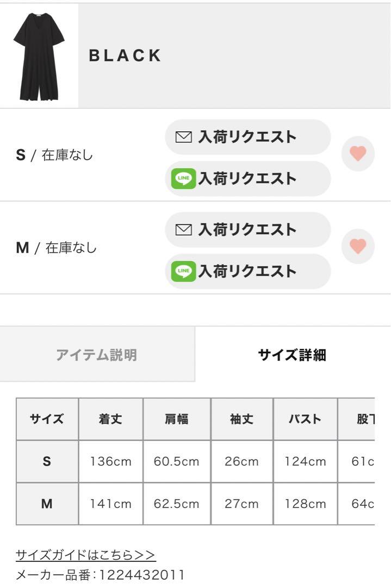391x588 pixels.
Task: Click the バスト column header
Action: 305,419
